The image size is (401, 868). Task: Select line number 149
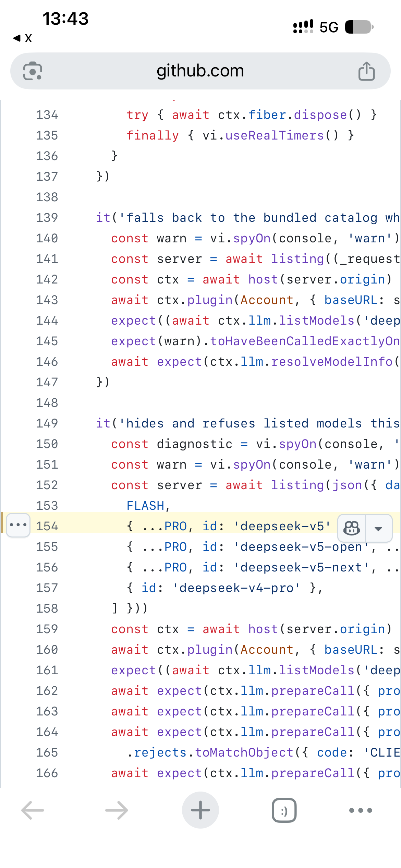tap(47, 423)
